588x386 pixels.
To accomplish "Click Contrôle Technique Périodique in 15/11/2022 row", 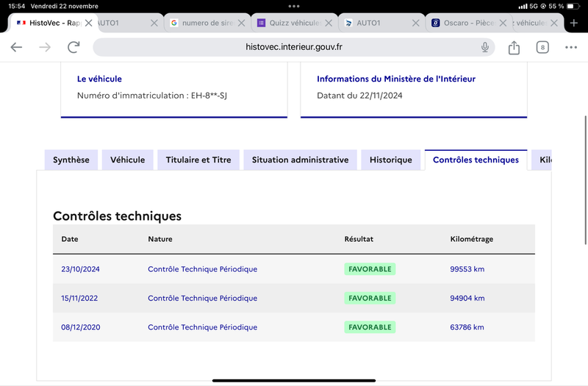I will tap(203, 299).
